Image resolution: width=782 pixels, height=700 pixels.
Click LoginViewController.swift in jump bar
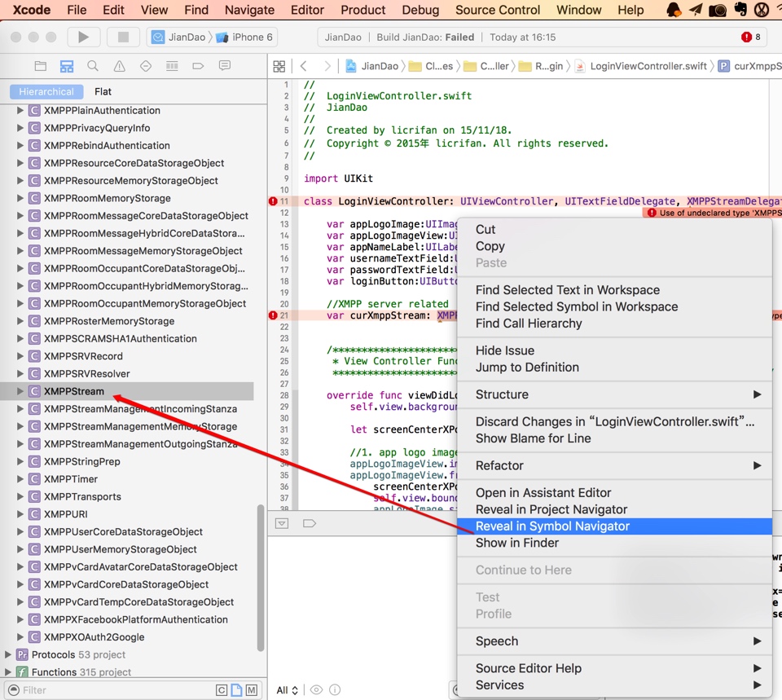pos(643,66)
